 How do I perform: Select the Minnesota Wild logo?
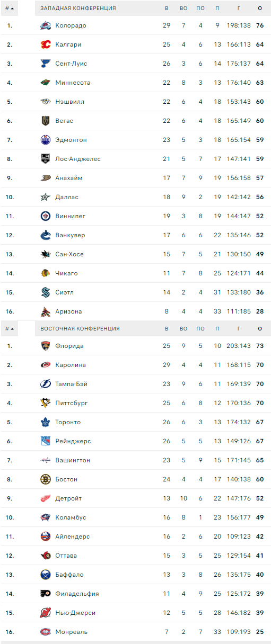[x=46, y=83]
